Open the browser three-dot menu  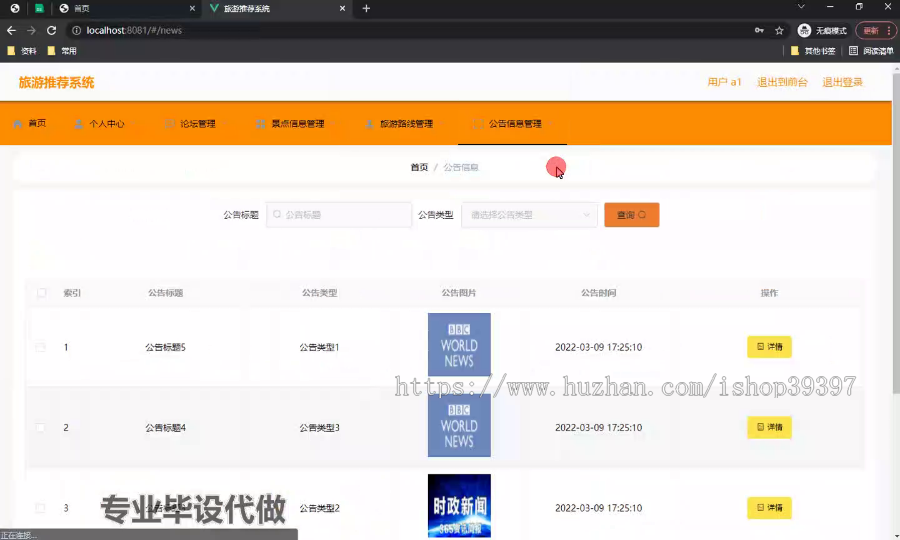889,30
